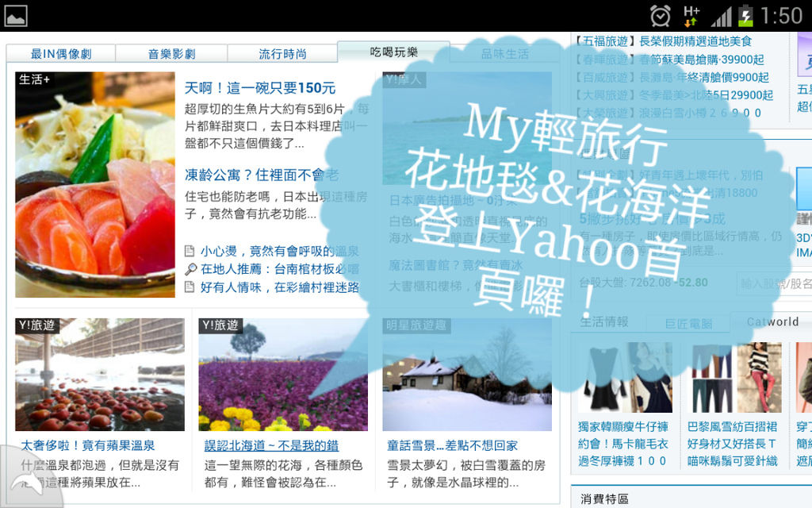
Task: Focus the stock code input field
Action: (774, 283)
